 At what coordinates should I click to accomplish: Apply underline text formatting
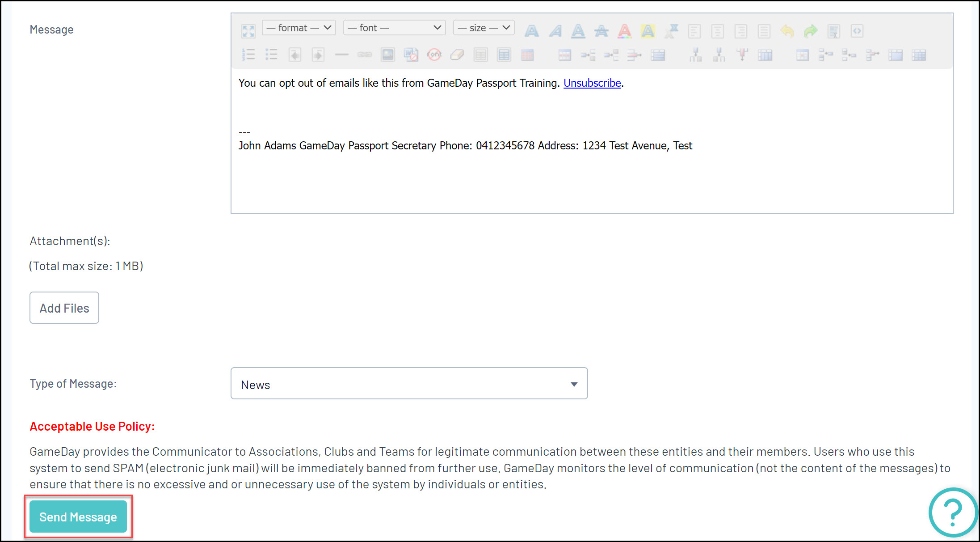[578, 31]
